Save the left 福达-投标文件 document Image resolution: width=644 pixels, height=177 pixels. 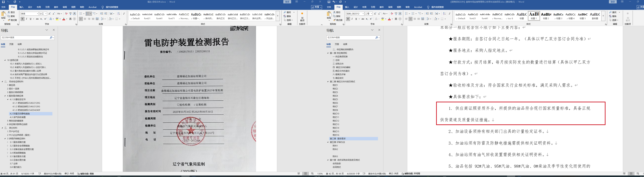(3, 2)
